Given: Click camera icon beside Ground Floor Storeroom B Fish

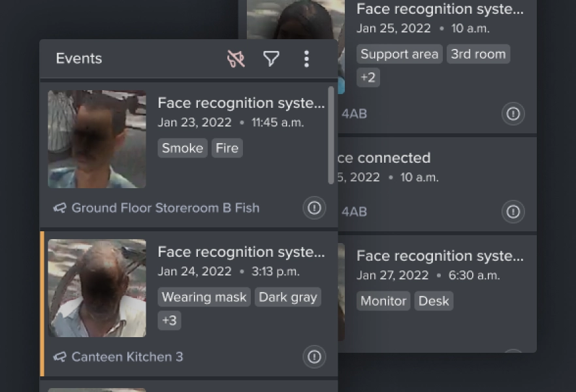Looking at the screenshot, I should (x=59, y=208).
